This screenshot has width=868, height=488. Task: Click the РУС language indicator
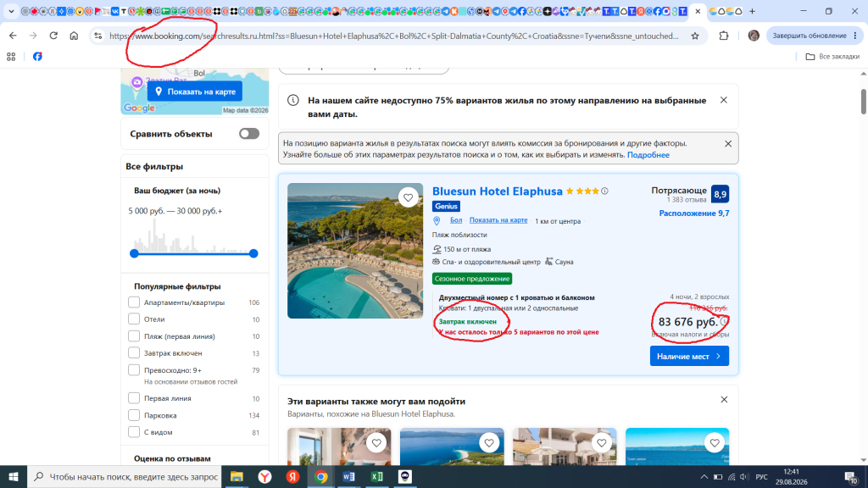pyautogui.click(x=762, y=477)
